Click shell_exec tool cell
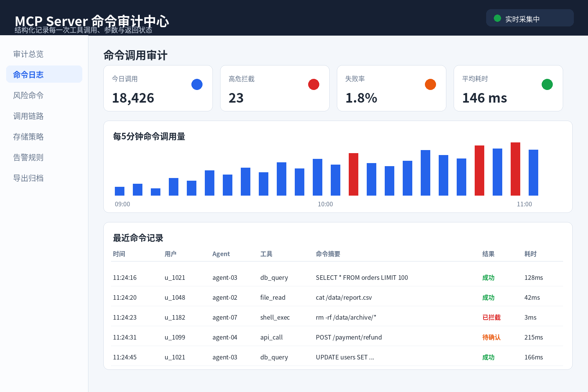Image resolution: width=588 pixels, height=392 pixels. [x=275, y=317]
